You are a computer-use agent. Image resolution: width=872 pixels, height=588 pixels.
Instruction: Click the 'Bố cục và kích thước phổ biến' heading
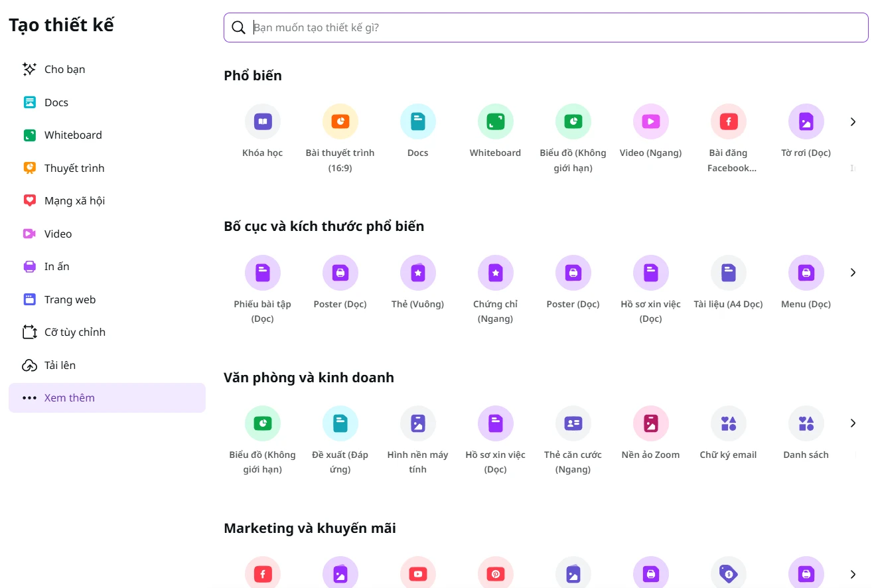point(324,226)
